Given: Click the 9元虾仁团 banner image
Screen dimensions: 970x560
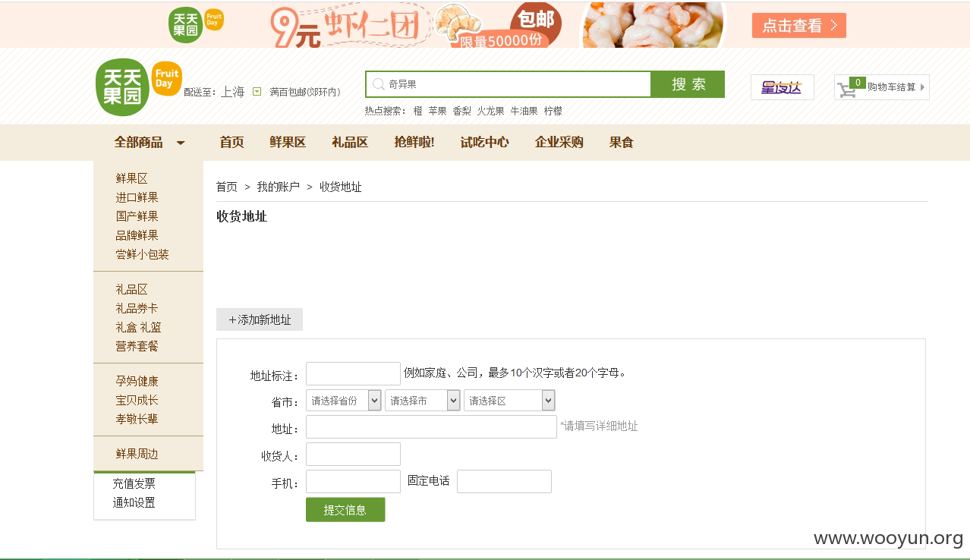Looking at the screenshot, I should point(416,25).
